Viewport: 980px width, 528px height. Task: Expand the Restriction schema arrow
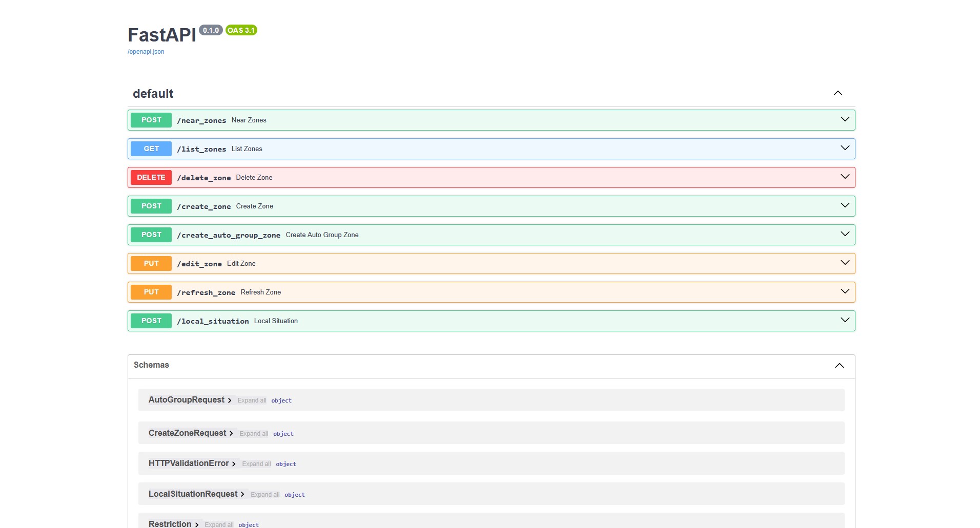point(197,524)
